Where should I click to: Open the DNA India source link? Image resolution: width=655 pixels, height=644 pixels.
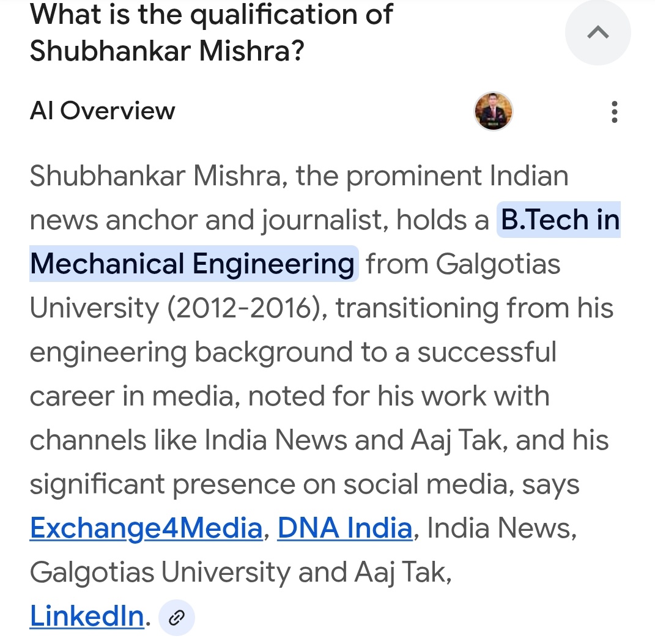(x=345, y=528)
